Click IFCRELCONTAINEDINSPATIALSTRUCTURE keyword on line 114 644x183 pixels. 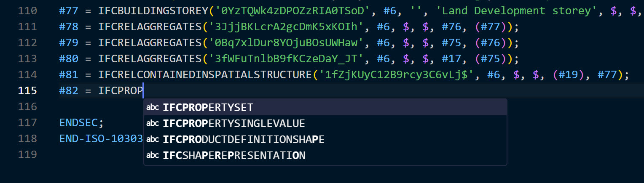pyautogui.click(x=206, y=74)
